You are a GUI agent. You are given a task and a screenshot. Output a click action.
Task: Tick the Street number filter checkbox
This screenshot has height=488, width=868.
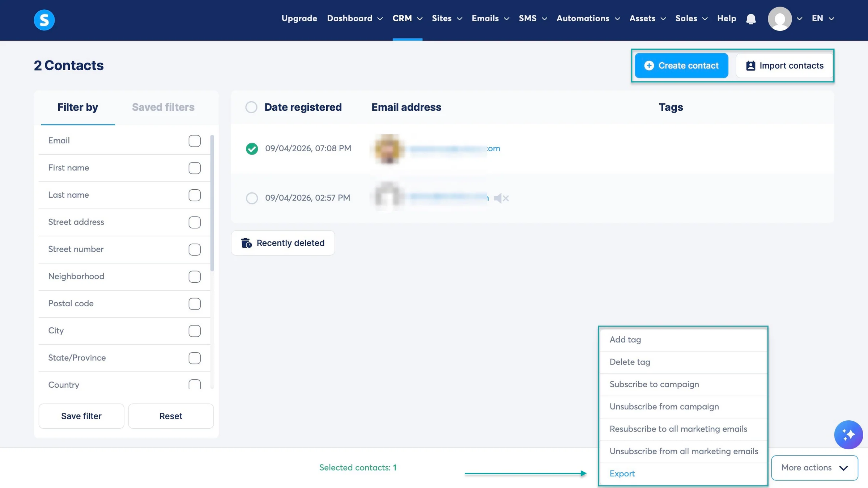[x=195, y=249]
